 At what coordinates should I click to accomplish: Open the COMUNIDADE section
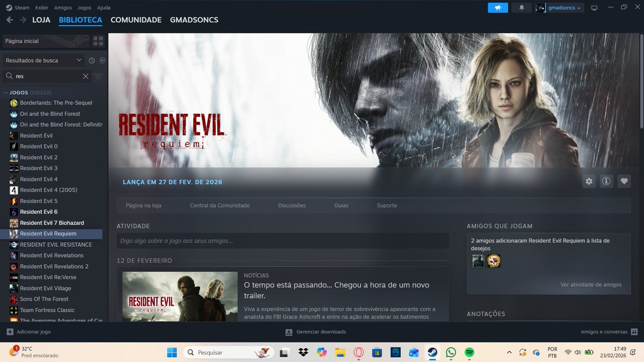click(x=136, y=20)
